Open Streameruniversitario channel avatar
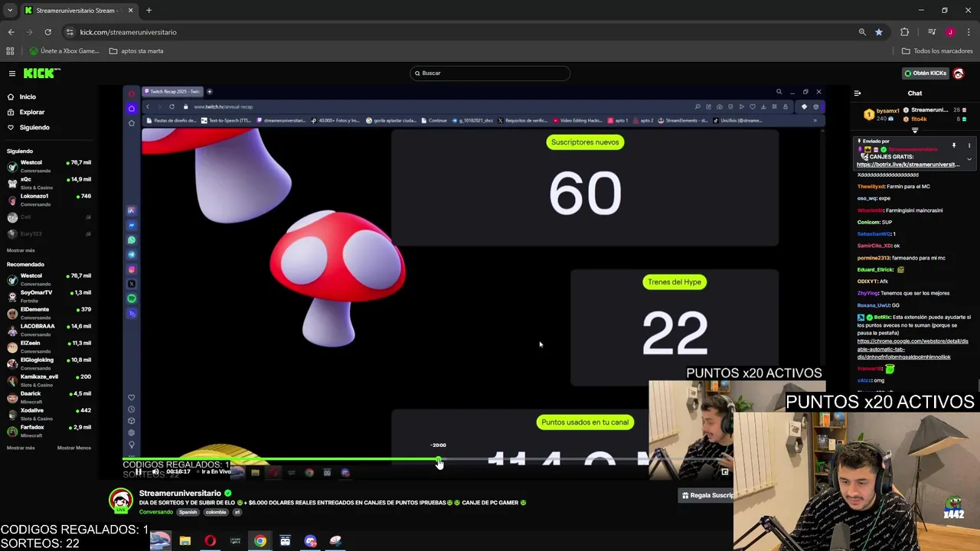Viewport: 980px width, 551px height. click(x=120, y=501)
